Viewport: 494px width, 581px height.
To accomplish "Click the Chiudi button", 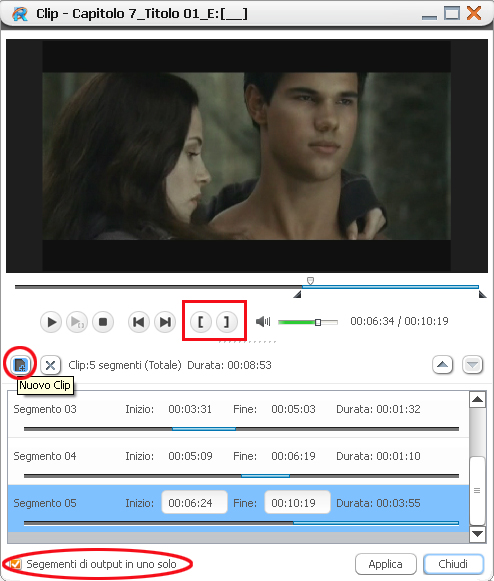I will [x=454, y=564].
